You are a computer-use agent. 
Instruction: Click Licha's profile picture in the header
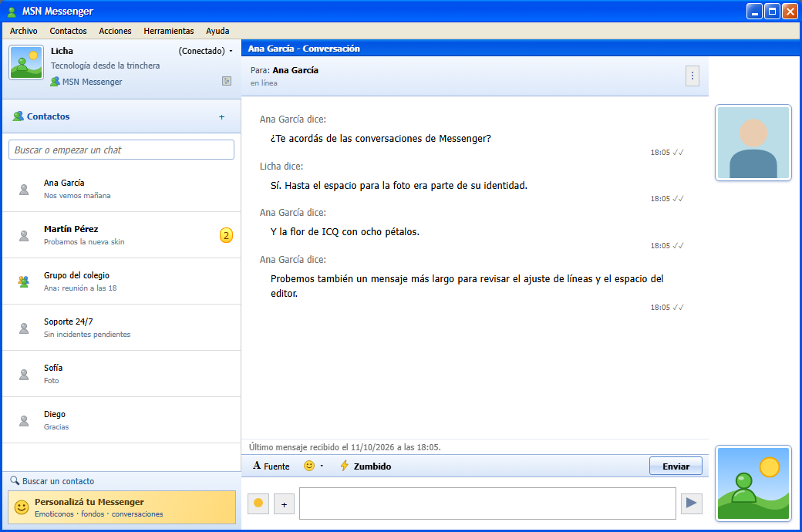(26, 62)
